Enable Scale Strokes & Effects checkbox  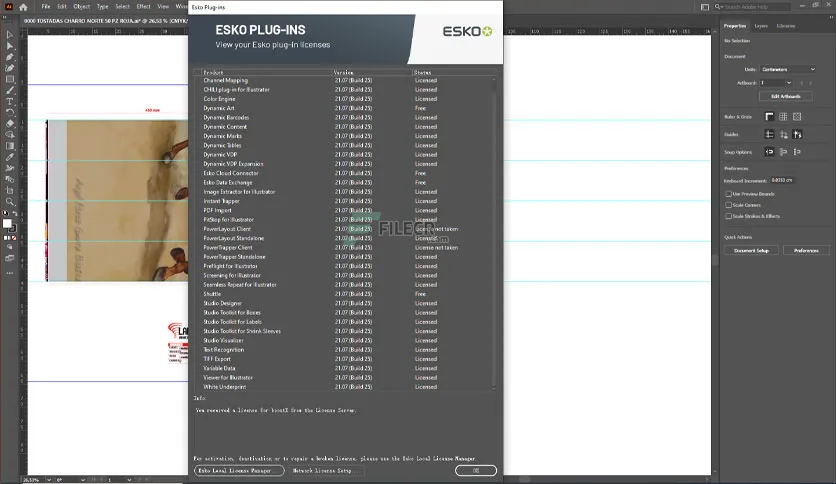coord(728,216)
